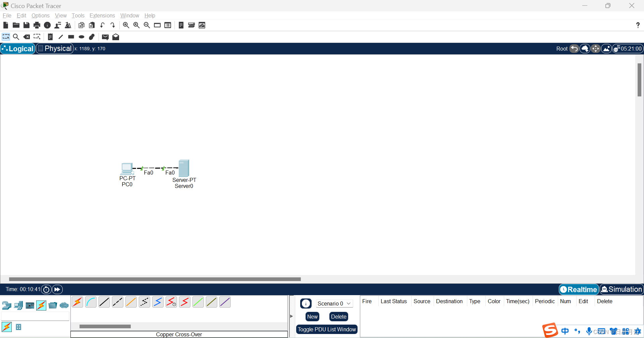Expand the PDU list panel arrow
This screenshot has height=338, width=644.
click(291, 316)
